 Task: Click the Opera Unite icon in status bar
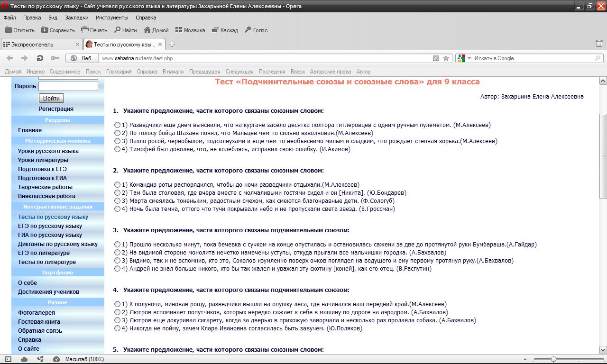coord(40,359)
